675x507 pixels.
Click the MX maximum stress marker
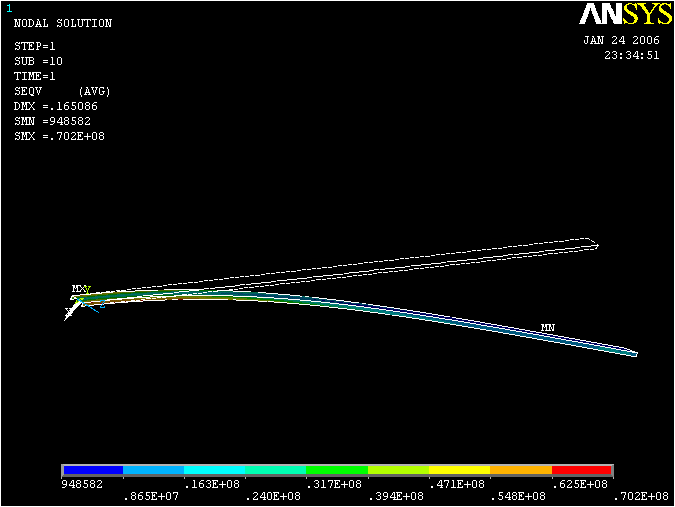pyautogui.click(x=79, y=289)
